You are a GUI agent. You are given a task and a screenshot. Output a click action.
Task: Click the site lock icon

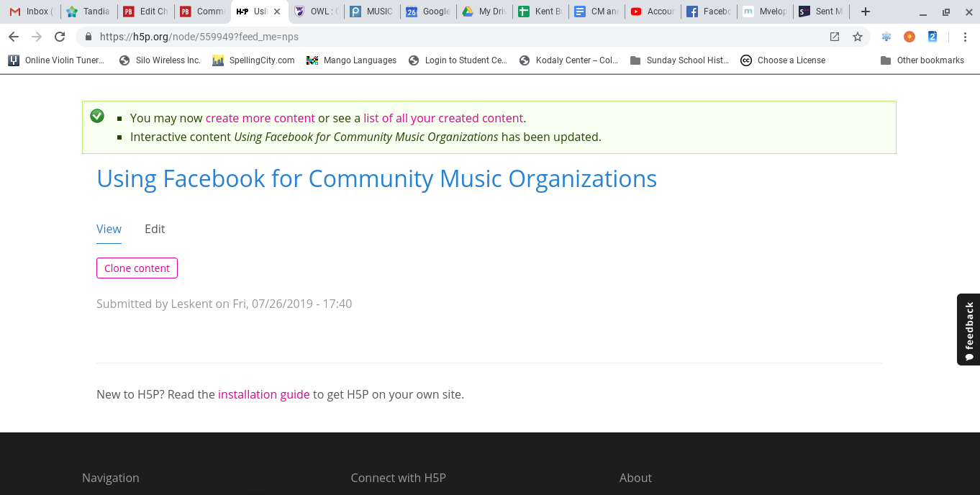(x=89, y=37)
